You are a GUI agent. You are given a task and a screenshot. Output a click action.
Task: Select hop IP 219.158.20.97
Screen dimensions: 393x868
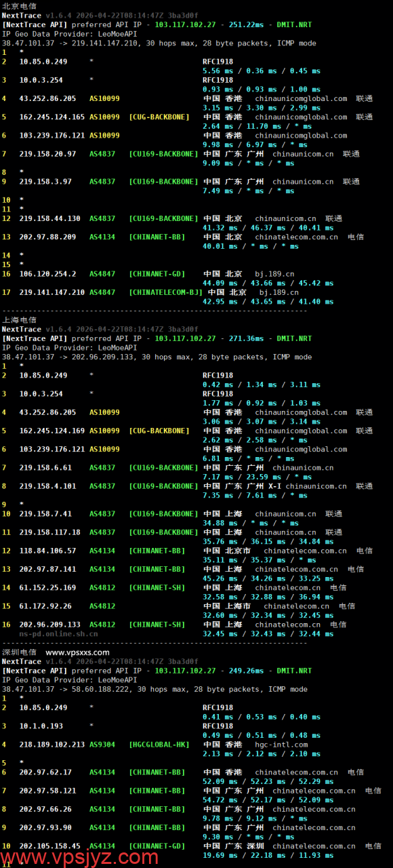click(47, 154)
